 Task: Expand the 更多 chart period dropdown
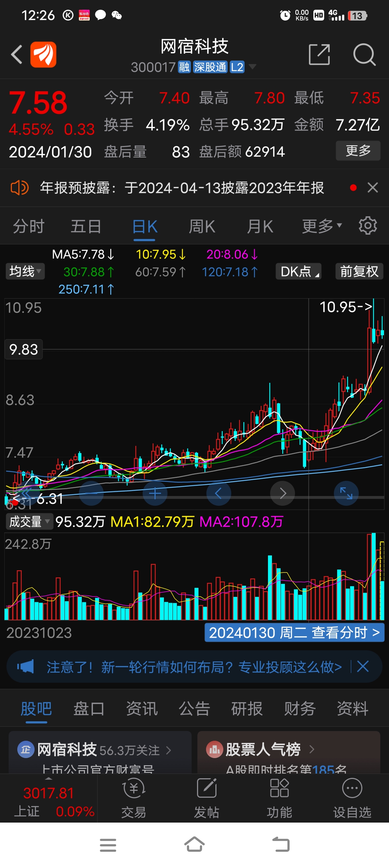322,226
